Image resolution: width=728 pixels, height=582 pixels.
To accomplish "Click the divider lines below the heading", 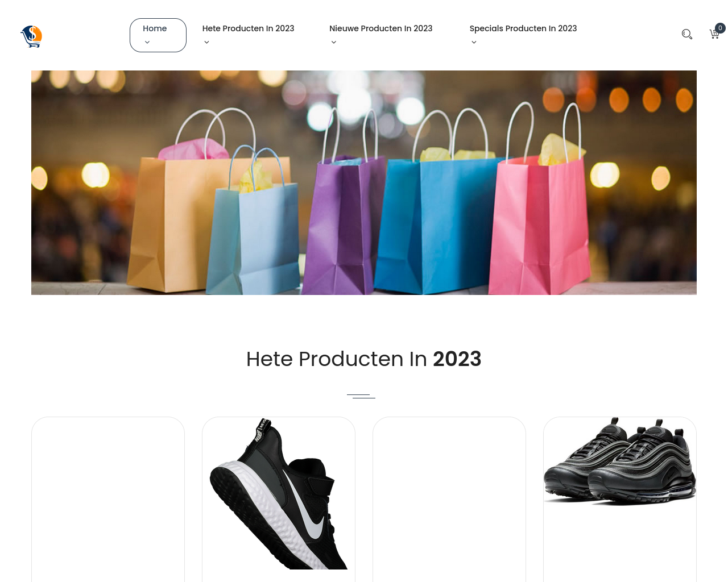I will [361, 396].
